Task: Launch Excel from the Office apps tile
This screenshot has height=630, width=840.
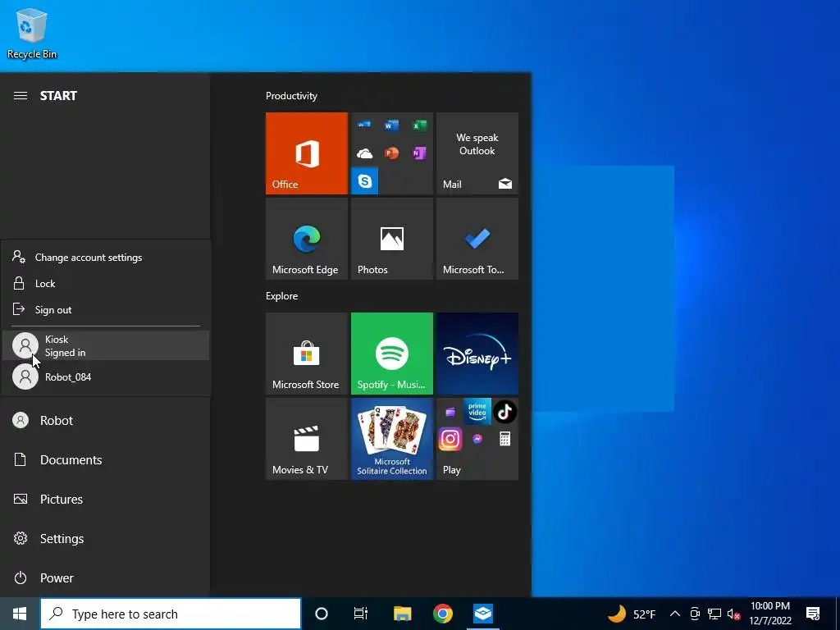Action: pyautogui.click(x=419, y=126)
